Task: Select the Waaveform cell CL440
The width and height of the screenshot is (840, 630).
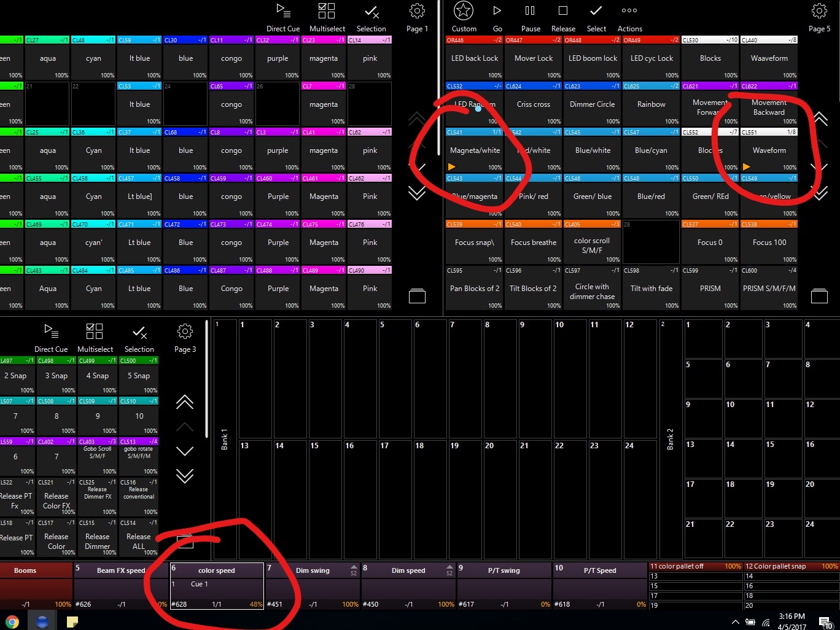Action: 769,58
